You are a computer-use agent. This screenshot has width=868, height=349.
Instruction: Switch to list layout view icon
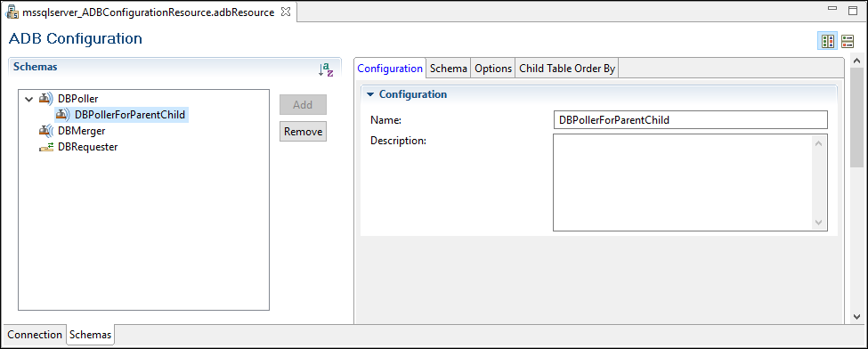(848, 42)
